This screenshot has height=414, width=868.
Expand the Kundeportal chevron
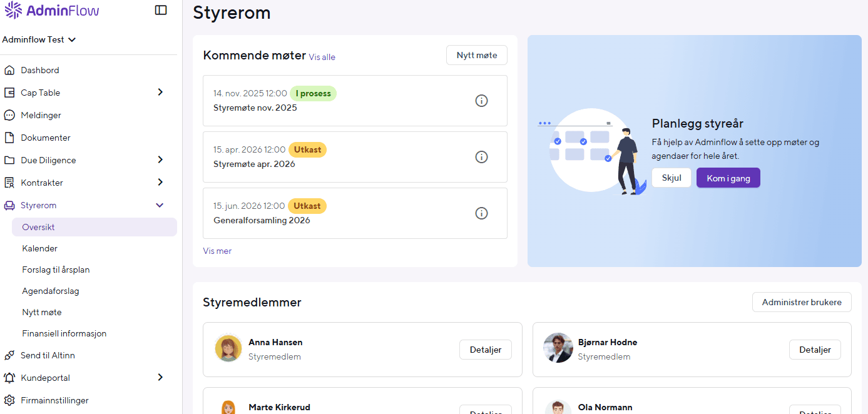point(160,377)
